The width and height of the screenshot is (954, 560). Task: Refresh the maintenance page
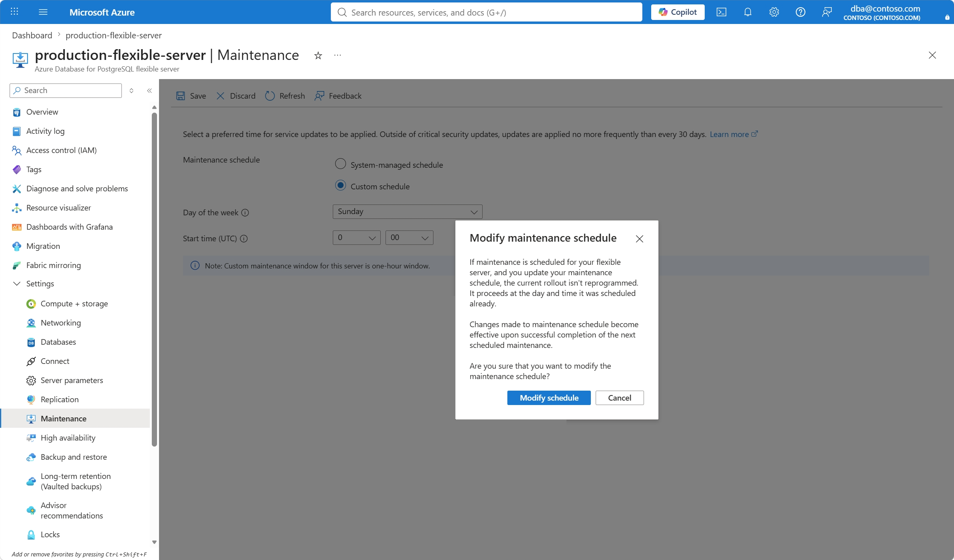[285, 96]
